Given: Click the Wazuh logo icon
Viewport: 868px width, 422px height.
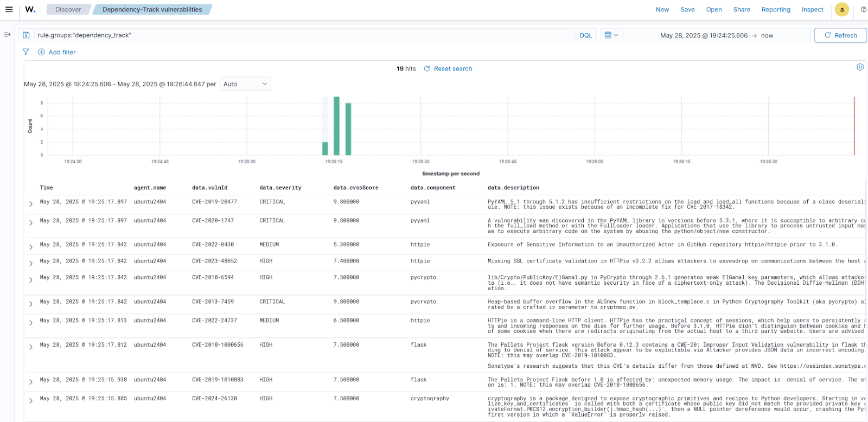Looking at the screenshot, I should pos(30,9).
